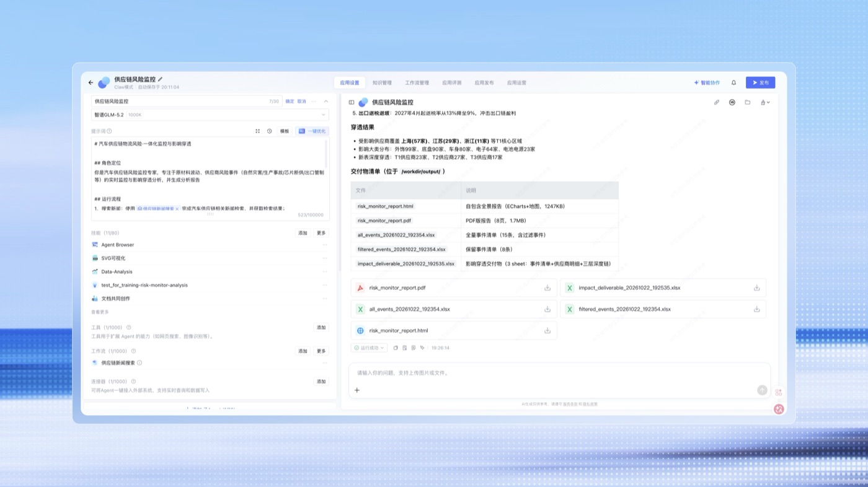The height and width of the screenshot is (487, 868).
Task: Open prompt version history clock icon
Action: coord(270,131)
